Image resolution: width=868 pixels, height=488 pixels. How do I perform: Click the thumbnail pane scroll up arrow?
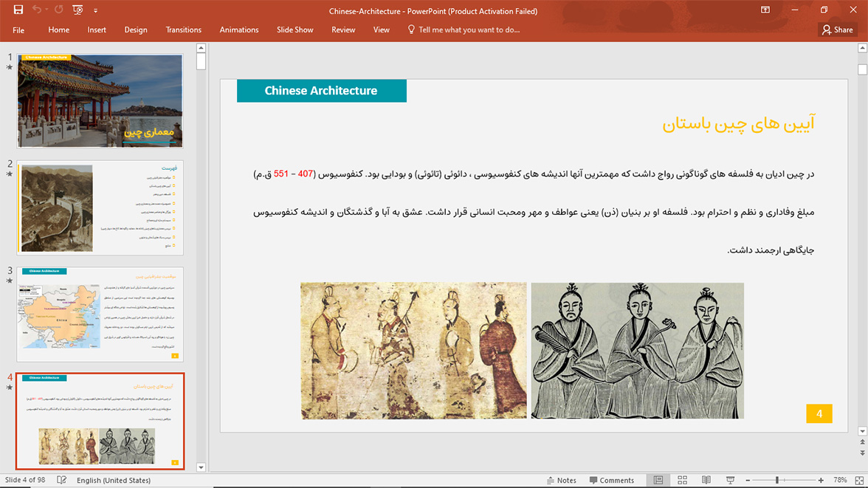coord(201,48)
